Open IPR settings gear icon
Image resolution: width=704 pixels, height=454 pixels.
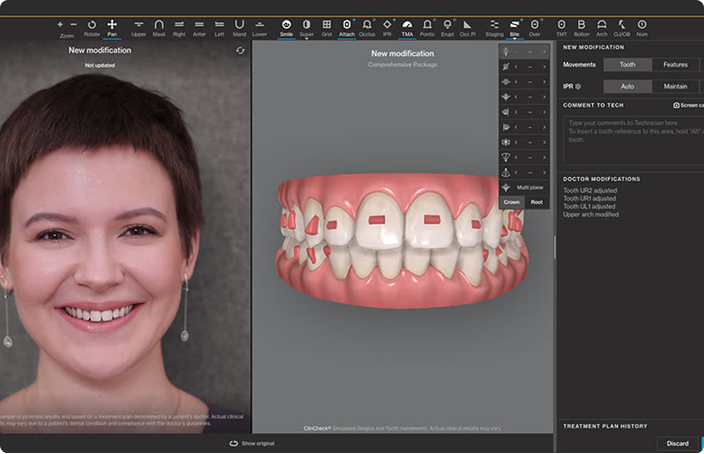[578, 86]
